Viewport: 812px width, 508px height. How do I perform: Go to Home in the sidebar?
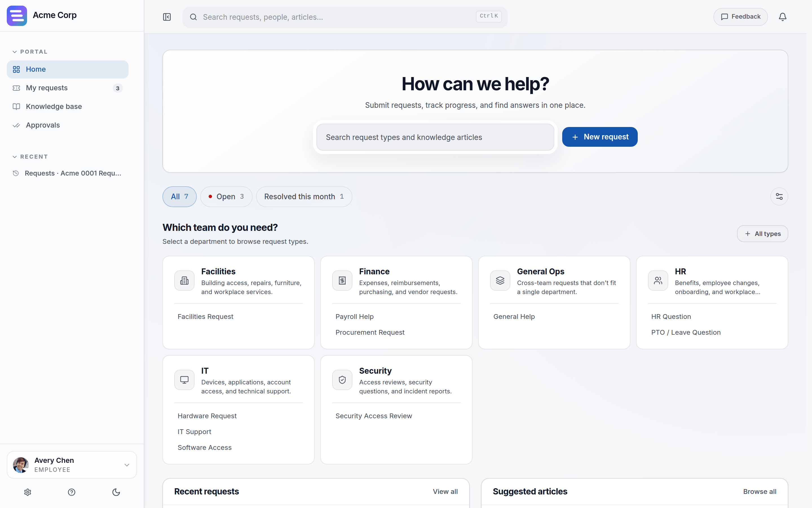click(67, 69)
